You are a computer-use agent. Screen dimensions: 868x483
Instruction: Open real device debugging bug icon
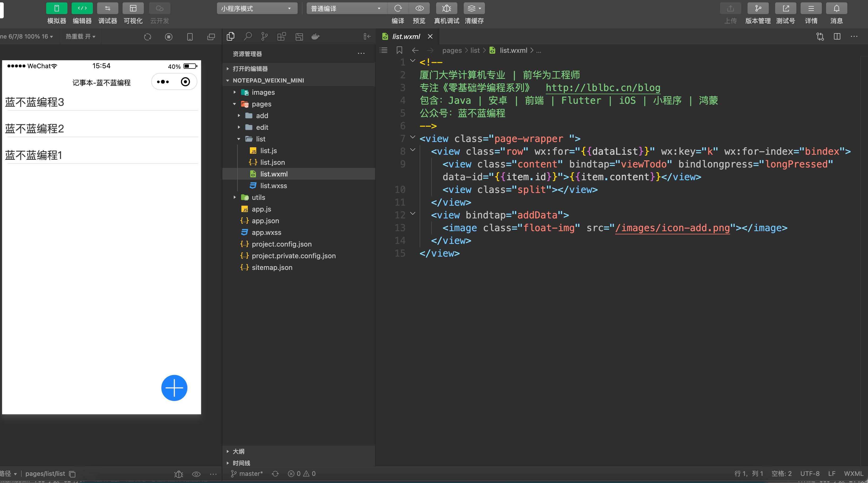(x=446, y=8)
